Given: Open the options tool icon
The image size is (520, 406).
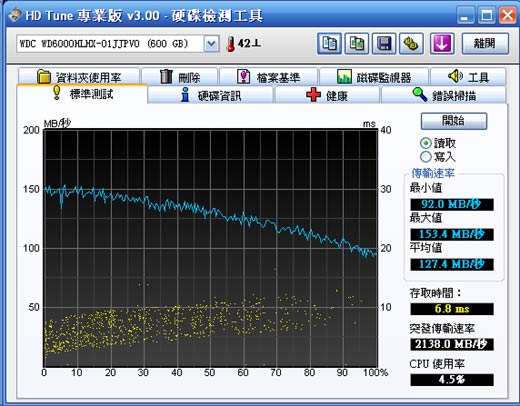Looking at the screenshot, I should point(411,43).
